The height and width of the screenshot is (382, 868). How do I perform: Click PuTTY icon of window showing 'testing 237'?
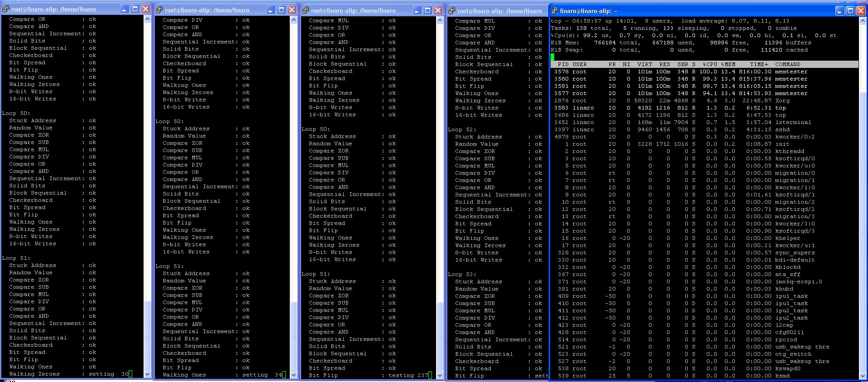point(305,10)
